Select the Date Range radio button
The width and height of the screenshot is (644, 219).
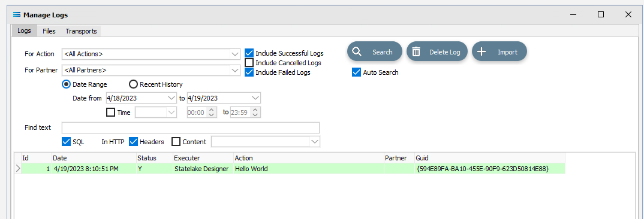coord(66,84)
